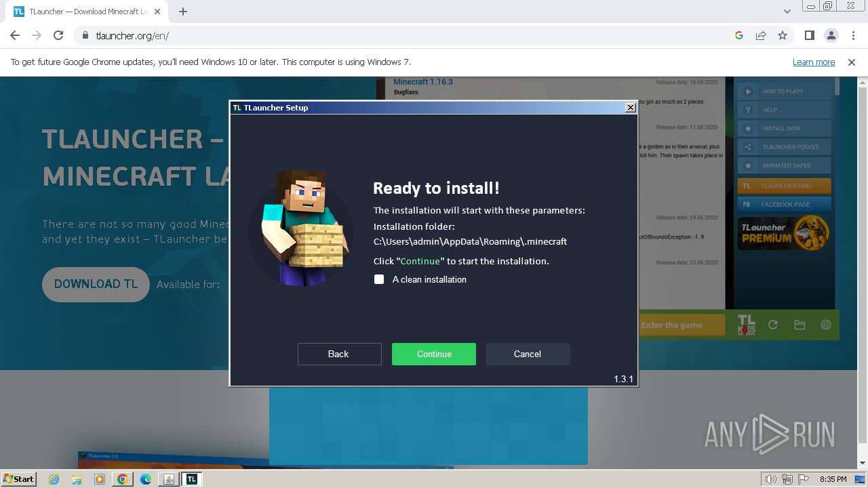Click 'FACEBOOK PAGE' in webpage preview
This screenshot has width=868, height=488.
(785, 204)
